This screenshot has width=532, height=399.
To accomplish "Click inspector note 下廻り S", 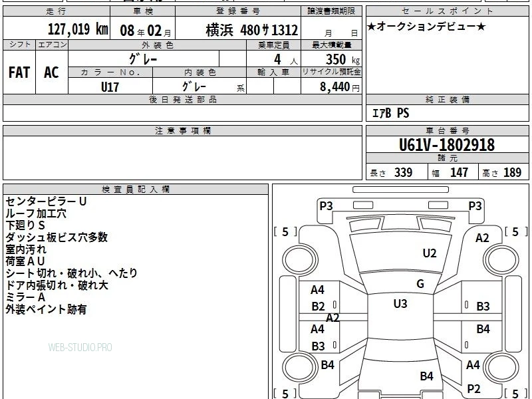I will 25,225.
